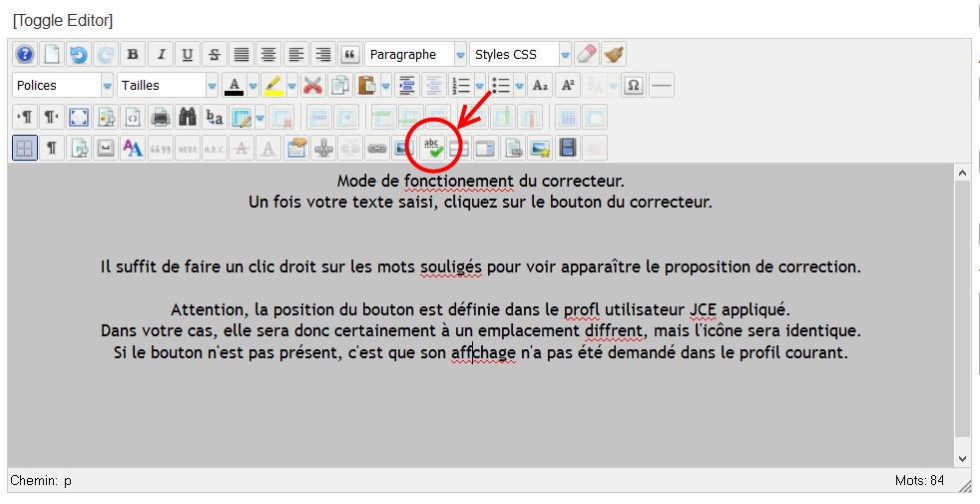Show invisible characters with pilcrow icon
Viewport: 980px width, 504px height.
(52, 148)
